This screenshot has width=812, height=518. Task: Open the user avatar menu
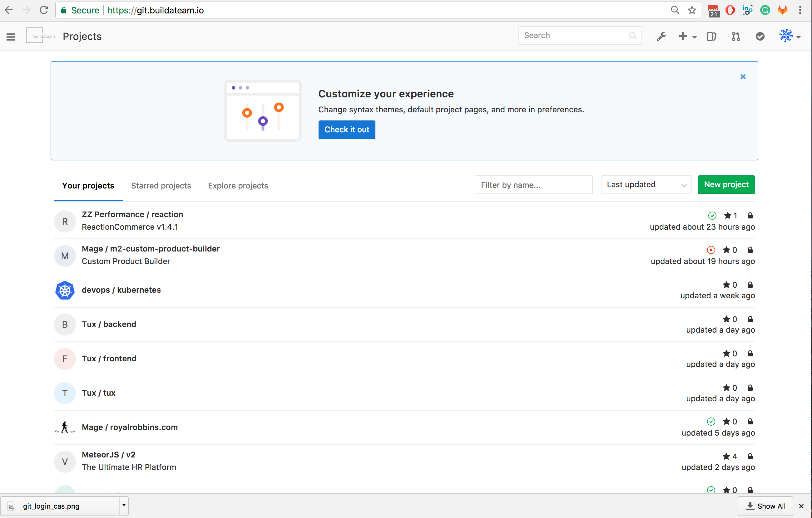point(790,36)
